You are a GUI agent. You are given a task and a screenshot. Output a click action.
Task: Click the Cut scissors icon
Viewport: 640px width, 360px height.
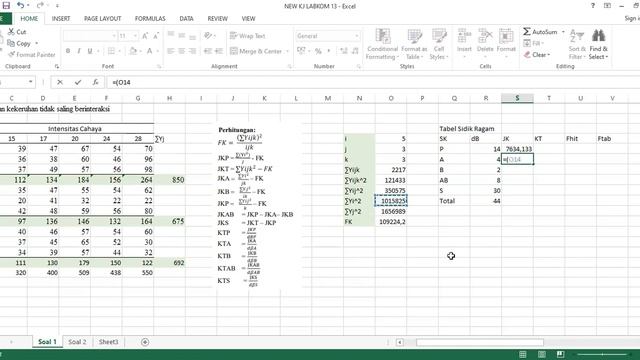[x=11, y=31]
